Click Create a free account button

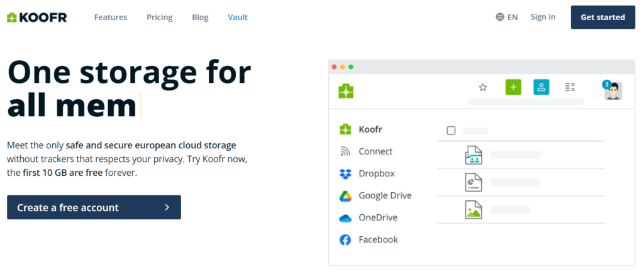point(94,207)
